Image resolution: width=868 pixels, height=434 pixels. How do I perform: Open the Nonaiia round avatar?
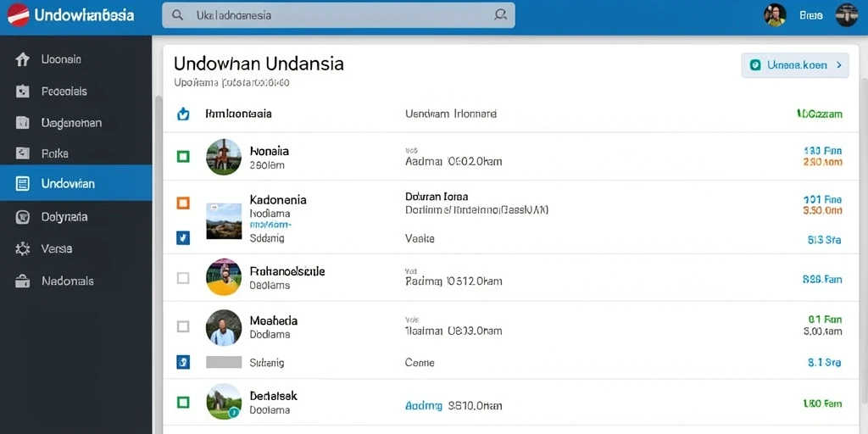point(224,157)
